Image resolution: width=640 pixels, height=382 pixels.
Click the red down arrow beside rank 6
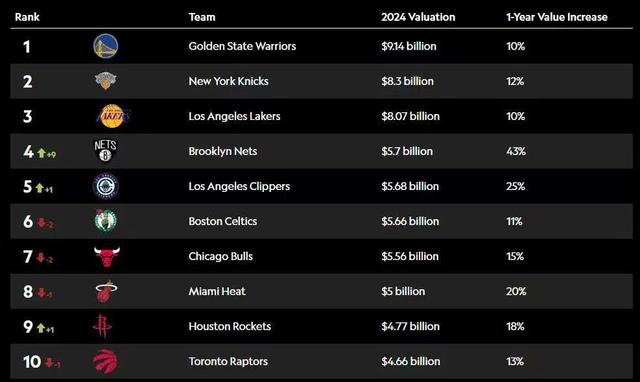click(x=41, y=223)
